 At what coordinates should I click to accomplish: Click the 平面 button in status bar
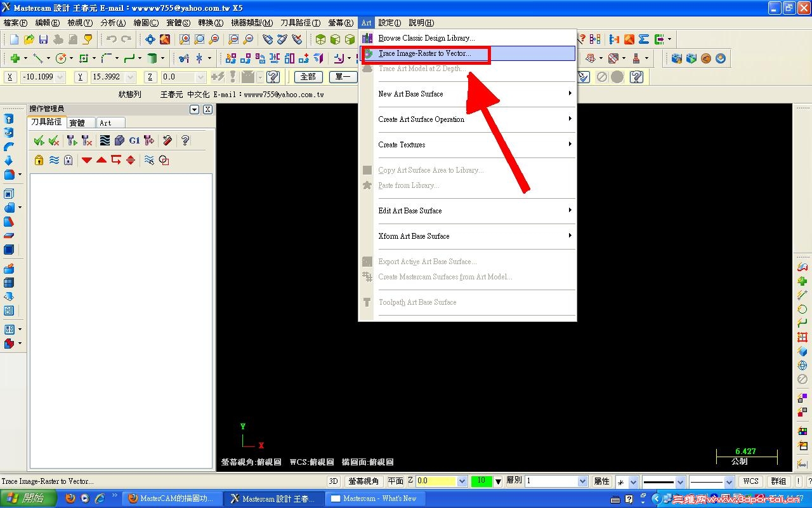pos(395,481)
